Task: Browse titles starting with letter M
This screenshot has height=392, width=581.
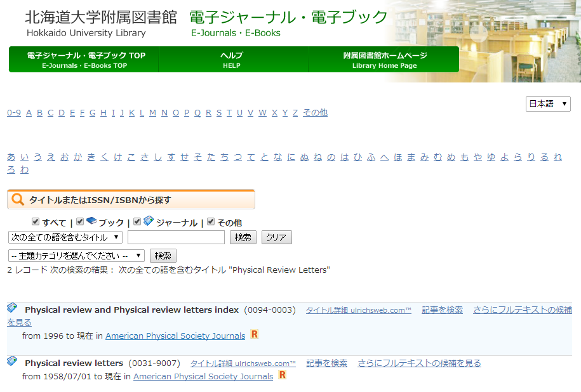Action: 152,112
